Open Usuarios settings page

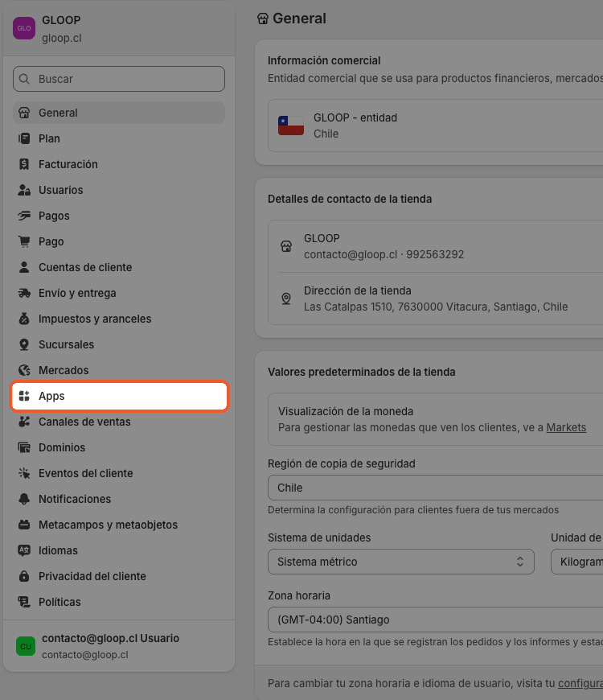pyautogui.click(x=119, y=190)
